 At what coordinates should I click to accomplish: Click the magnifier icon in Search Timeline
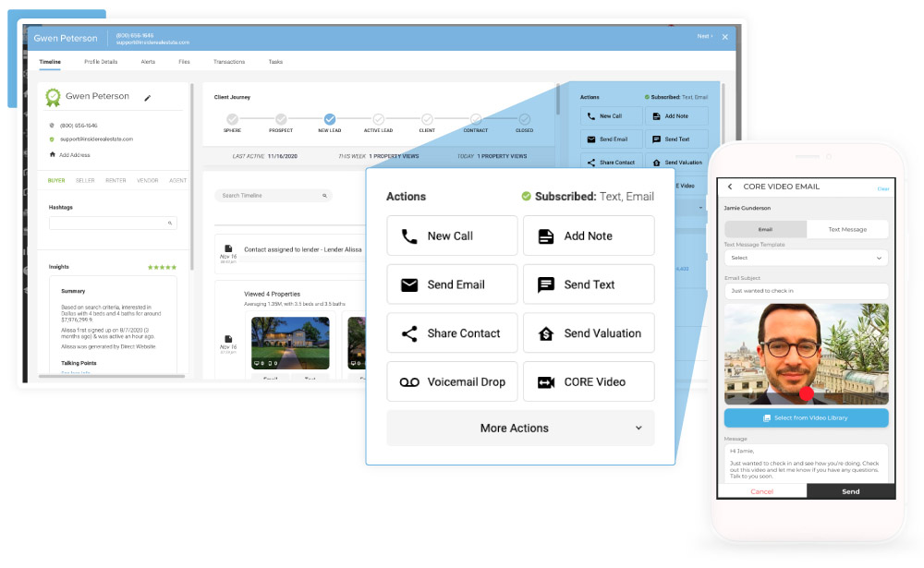tap(324, 196)
